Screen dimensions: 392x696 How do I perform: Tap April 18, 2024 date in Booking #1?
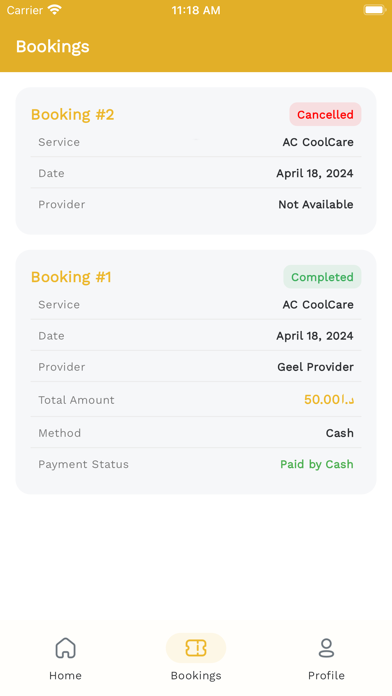[x=315, y=336]
